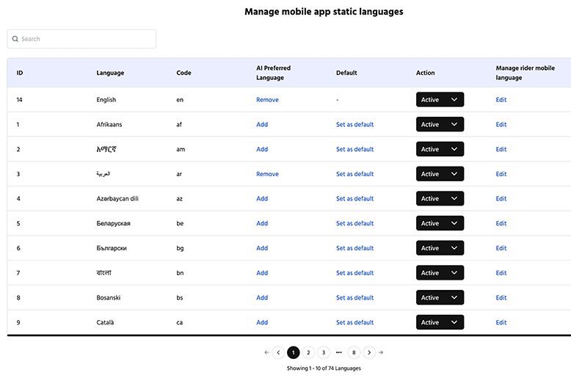Click the Code column header

pyautogui.click(x=184, y=73)
